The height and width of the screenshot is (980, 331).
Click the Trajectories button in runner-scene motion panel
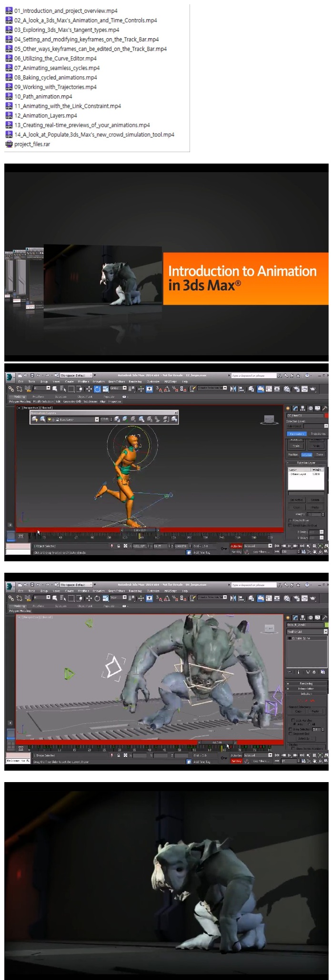tap(318, 434)
